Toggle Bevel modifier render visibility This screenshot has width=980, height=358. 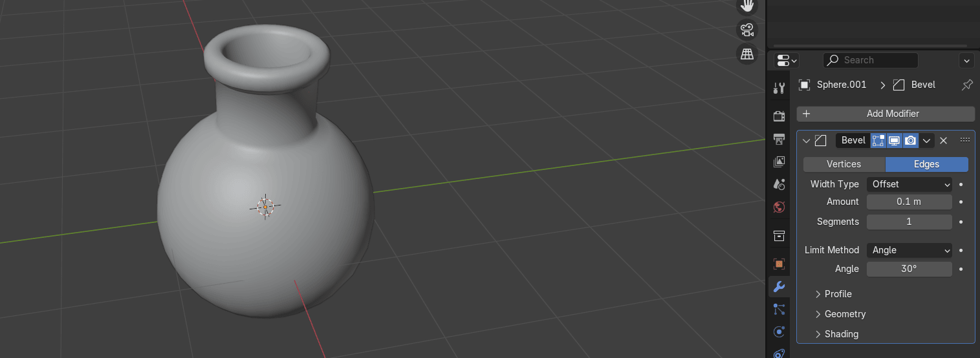coord(910,140)
